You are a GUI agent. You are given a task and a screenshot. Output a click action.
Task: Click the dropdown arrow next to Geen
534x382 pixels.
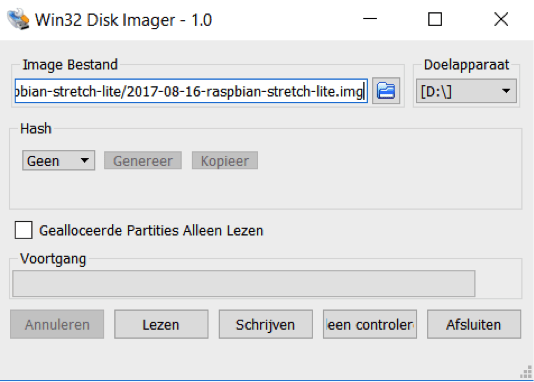84,160
